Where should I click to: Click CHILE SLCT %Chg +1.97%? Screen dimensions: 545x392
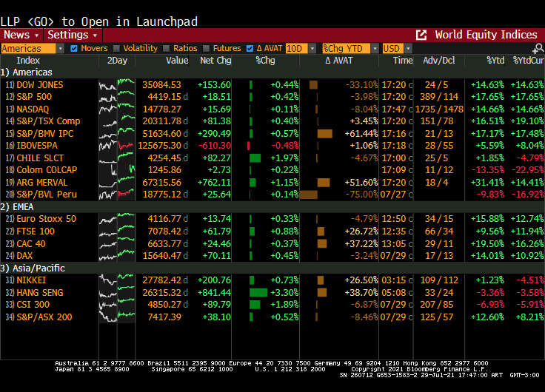(284, 158)
